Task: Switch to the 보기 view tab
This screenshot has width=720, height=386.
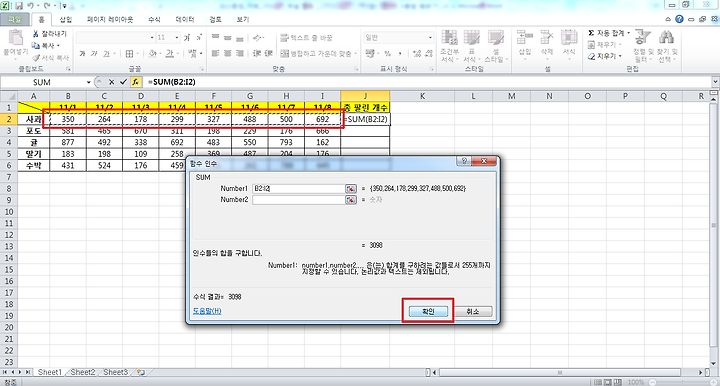Action: pos(242,20)
